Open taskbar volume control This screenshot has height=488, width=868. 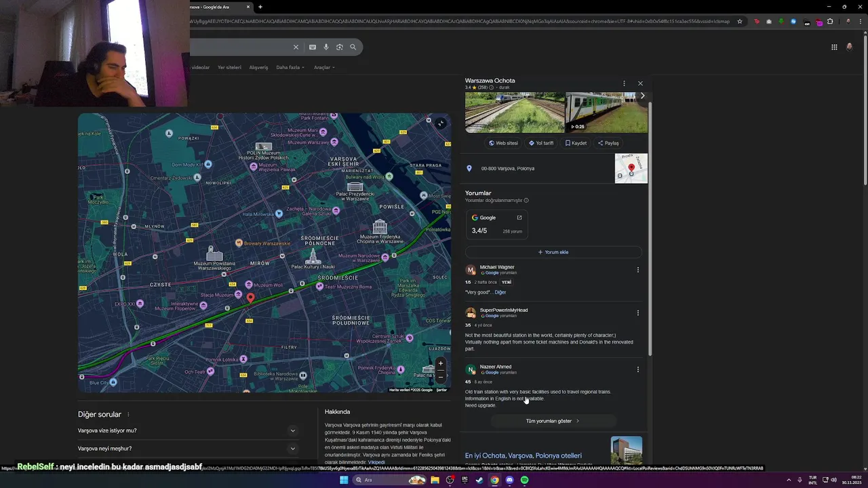click(833, 480)
